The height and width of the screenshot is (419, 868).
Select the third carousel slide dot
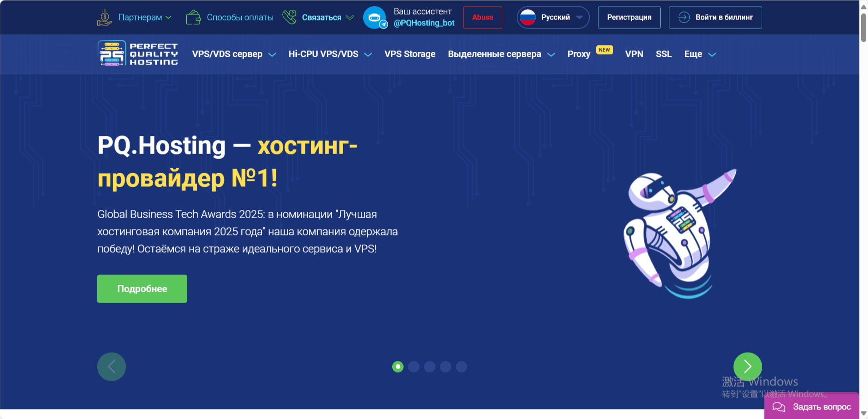point(429,367)
